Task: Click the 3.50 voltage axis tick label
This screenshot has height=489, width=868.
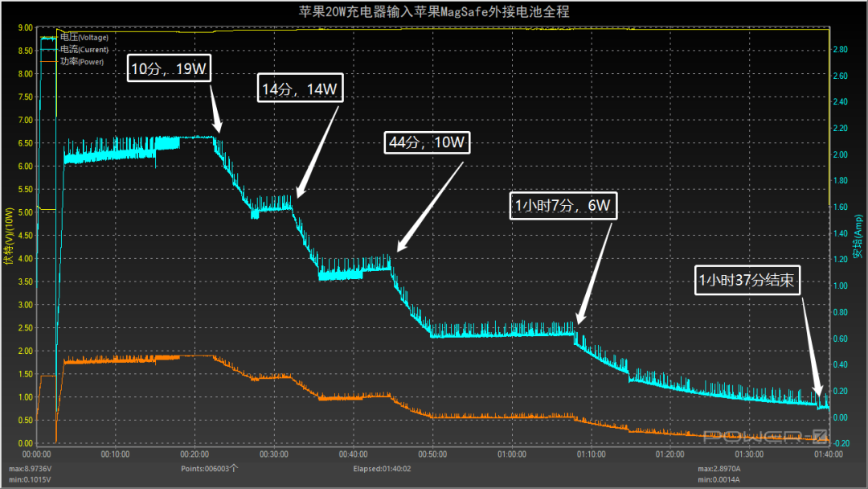Action: coord(26,281)
